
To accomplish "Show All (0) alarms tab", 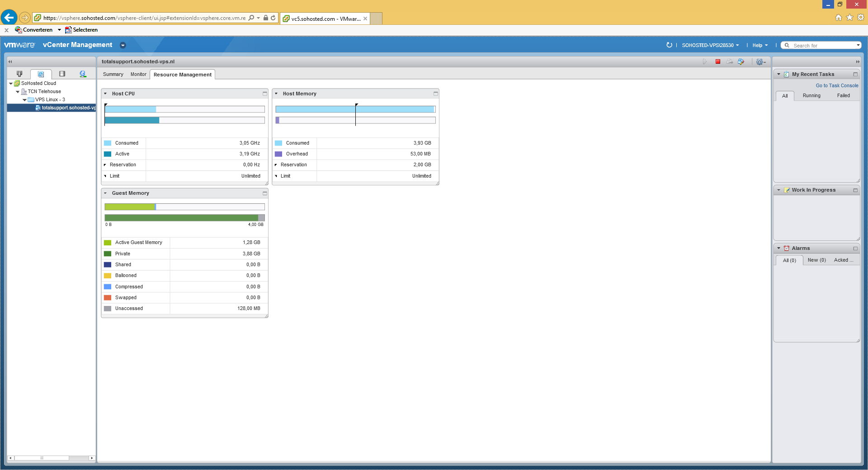I will (789, 260).
